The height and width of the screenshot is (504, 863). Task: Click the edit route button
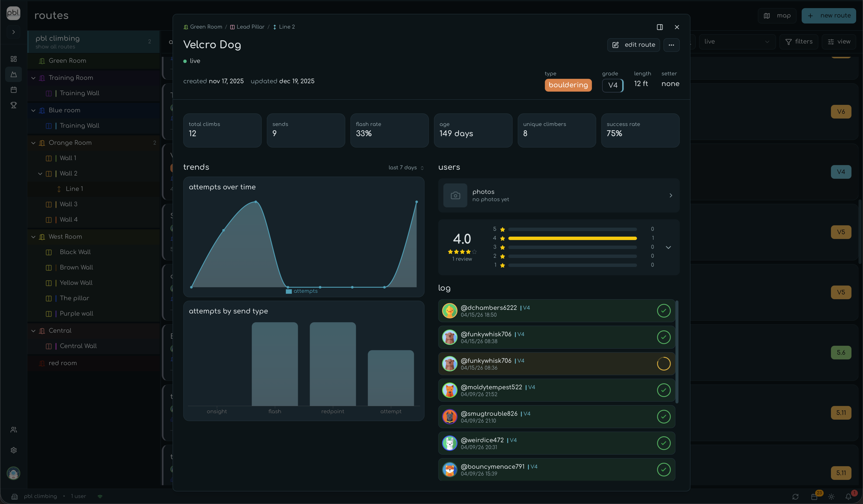coord(633,45)
